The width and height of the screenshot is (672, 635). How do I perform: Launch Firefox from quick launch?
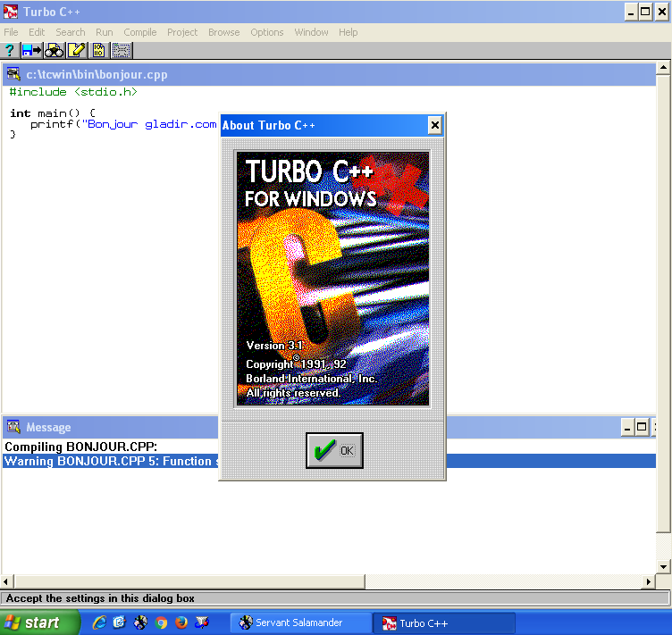tap(181, 622)
